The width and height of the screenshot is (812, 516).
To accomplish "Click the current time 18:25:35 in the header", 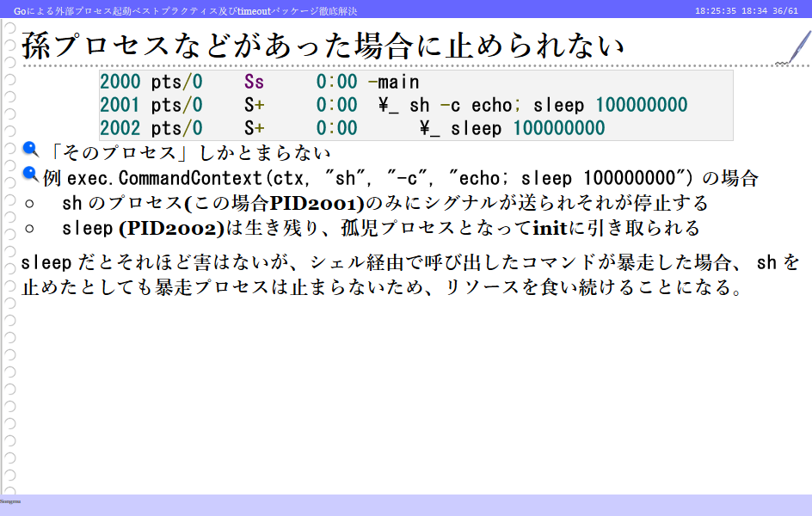I will 715,11.
